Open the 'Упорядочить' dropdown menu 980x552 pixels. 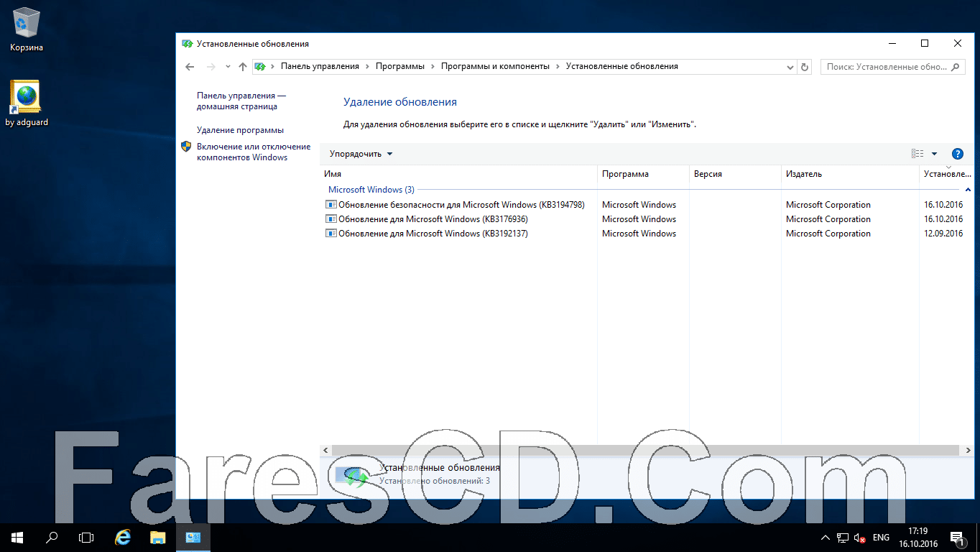[361, 154]
